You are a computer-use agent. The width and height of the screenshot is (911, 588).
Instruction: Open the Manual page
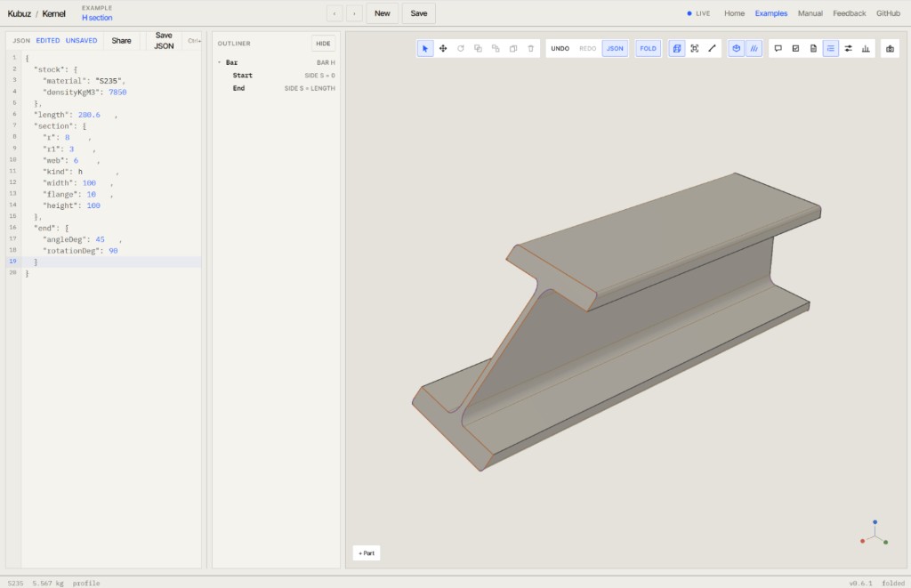[x=810, y=13]
